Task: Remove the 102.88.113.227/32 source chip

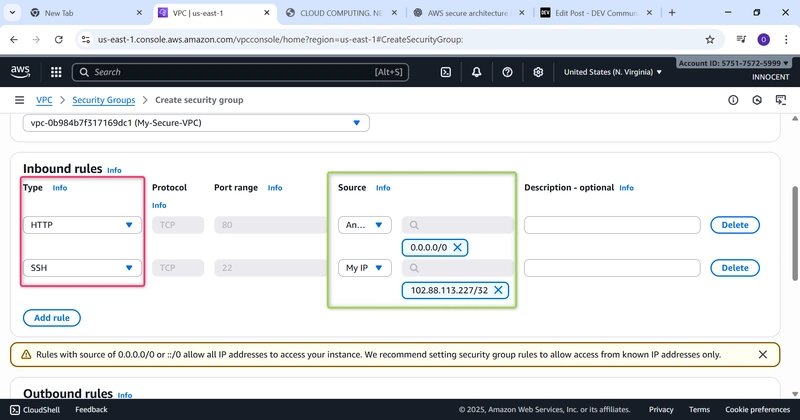Action: pyautogui.click(x=498, y=290)
